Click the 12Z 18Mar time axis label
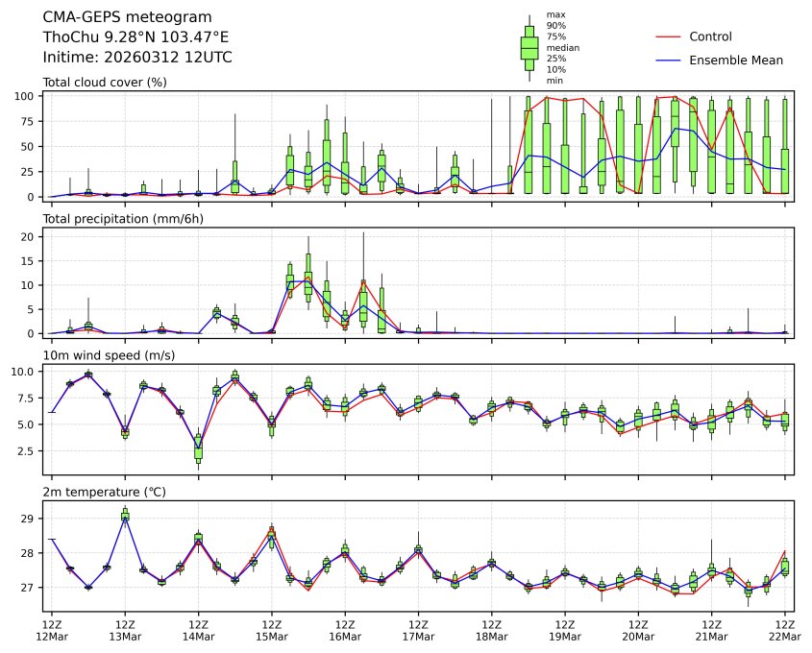 [x=492, y=631]
